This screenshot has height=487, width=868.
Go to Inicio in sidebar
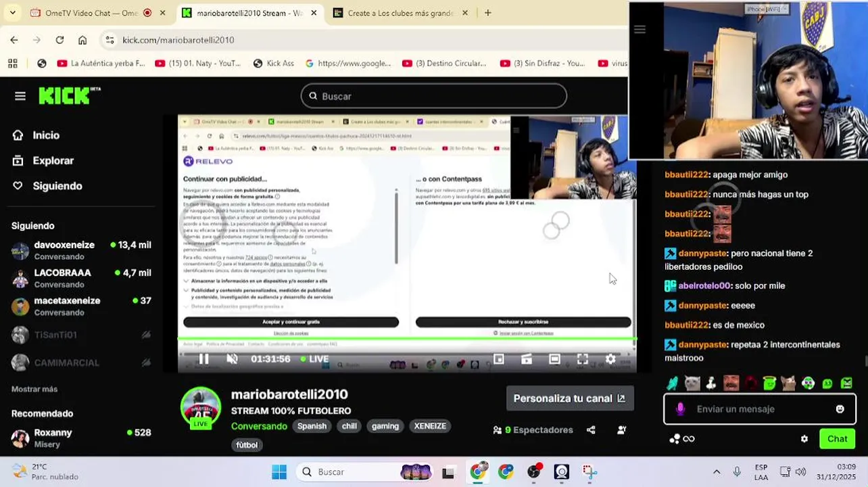click(46, 135)
